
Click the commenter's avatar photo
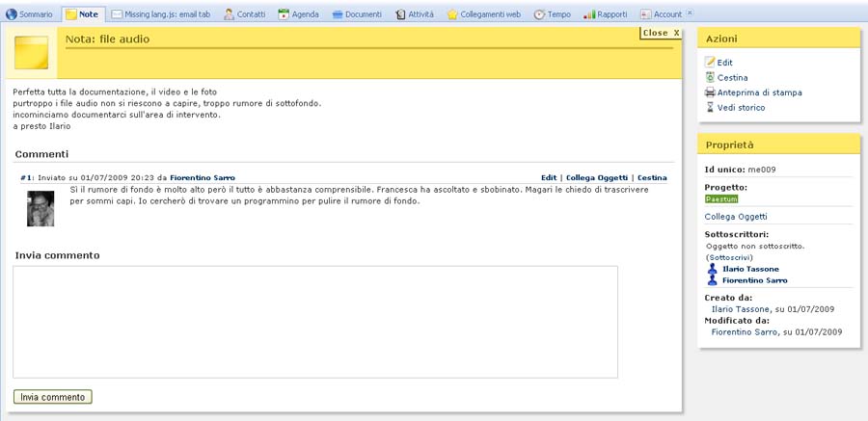pyautogui.click(x=41, y=208)
